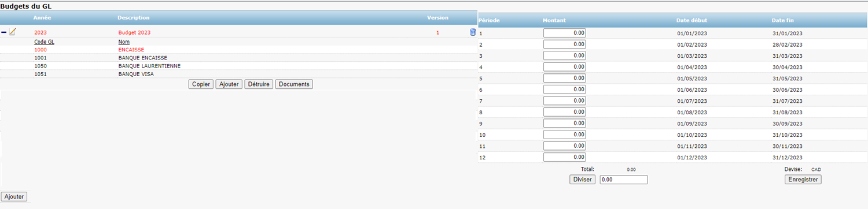This screenshot has height=209, width=868.
Task: Select the Montant field for period 9
Action: click(565, 123)
